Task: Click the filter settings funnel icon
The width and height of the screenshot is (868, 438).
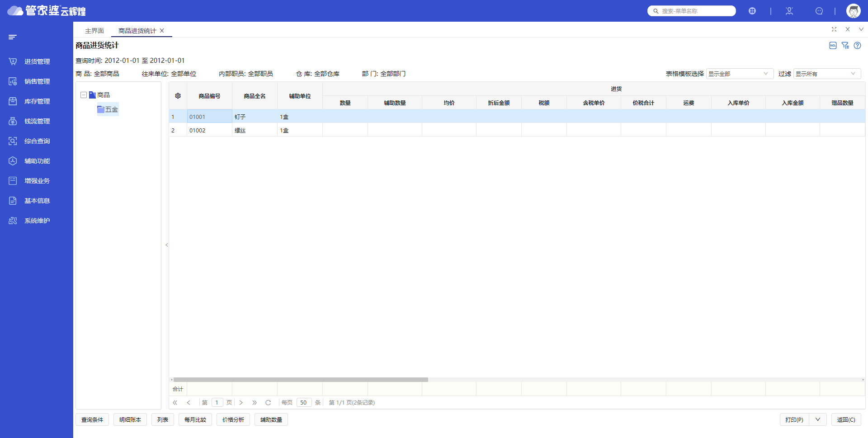Action: pyautogui.click(x=845, y=46)
